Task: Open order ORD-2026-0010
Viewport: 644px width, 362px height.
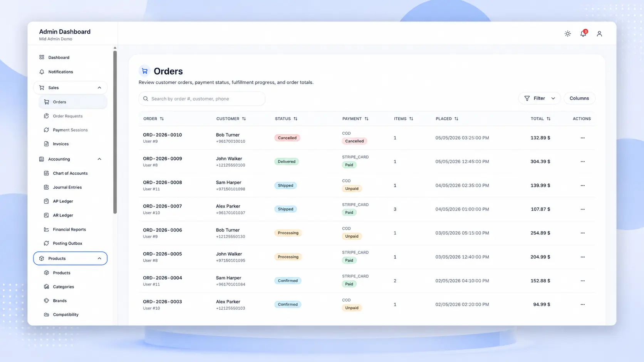Action: [x=162, y=135]
